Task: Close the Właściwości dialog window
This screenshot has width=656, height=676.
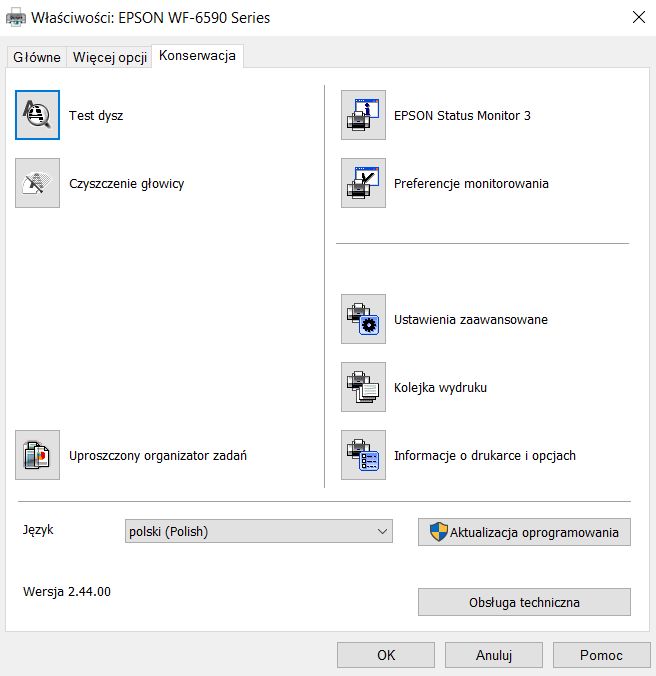Action: (x=638, y=17)
